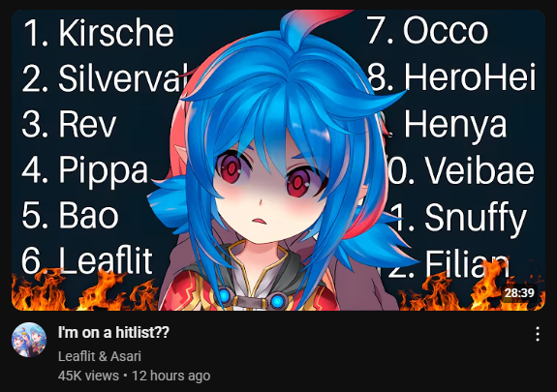Click the 5. Bao entry in thumbnail
557x392 pixels.
(70, 216)
